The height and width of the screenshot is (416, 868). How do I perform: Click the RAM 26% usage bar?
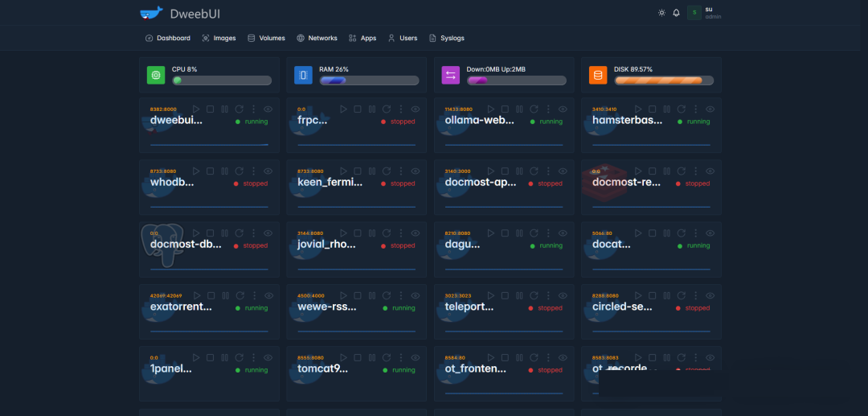[369, 80]
